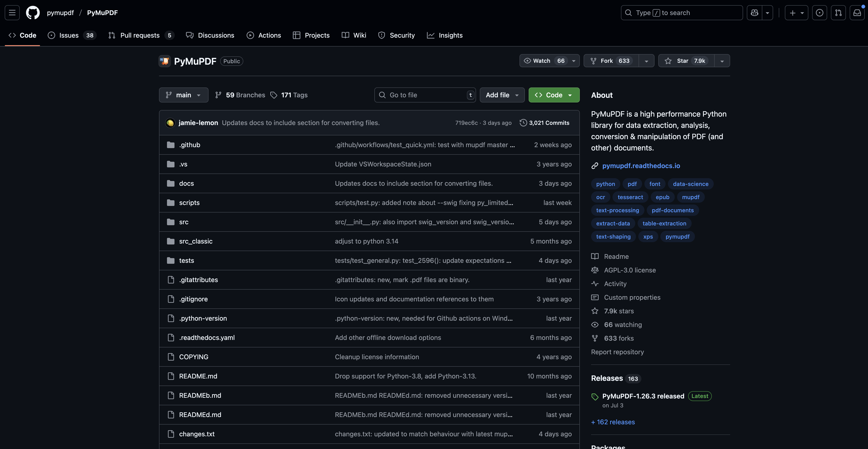Open commit hash 719ec6c
868x449 pixels.
pyautogui.click(x=466, y=123)
